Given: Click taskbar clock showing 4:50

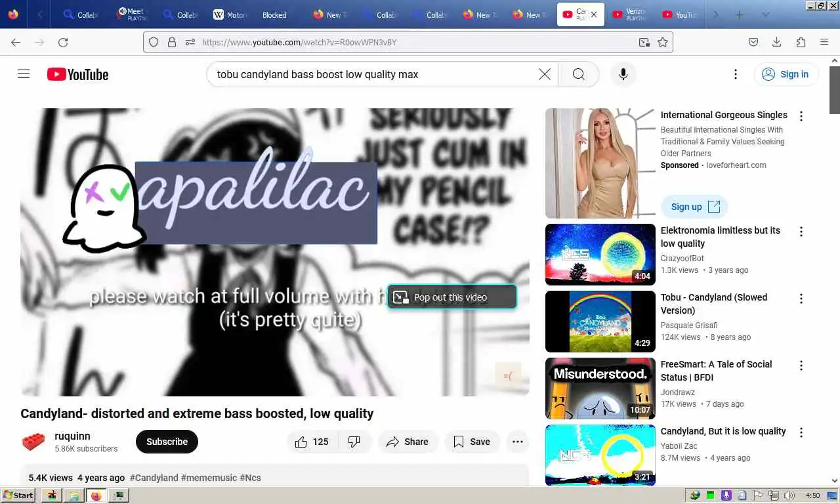Looking at the screenshot, I should click(812, 495).
